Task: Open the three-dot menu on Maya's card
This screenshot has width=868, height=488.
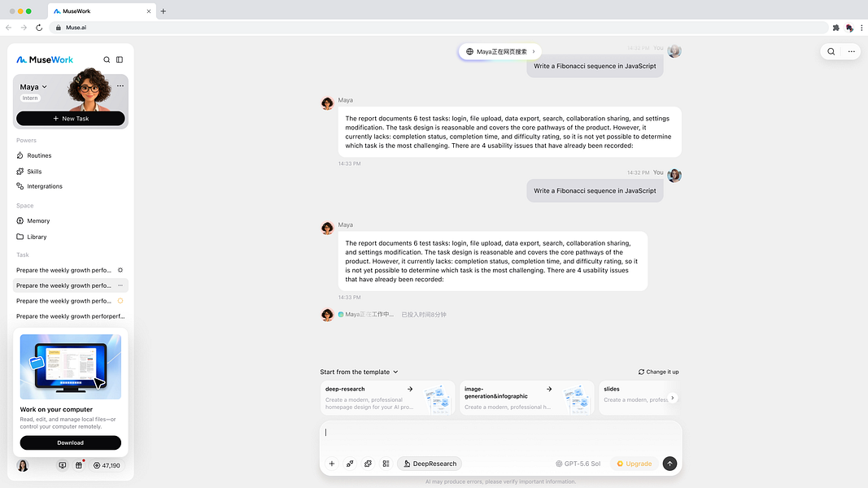Action: (x=120, y=85)
